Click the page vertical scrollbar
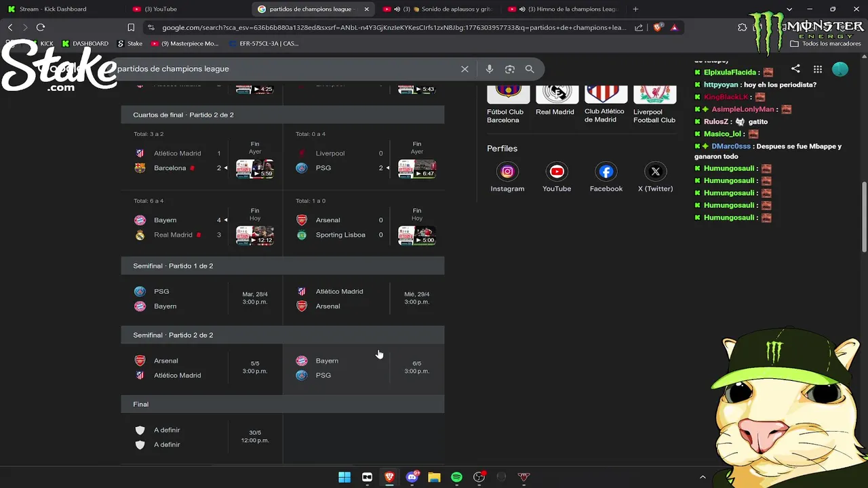This screenshot has height=488, width=868. pos(864,217)
